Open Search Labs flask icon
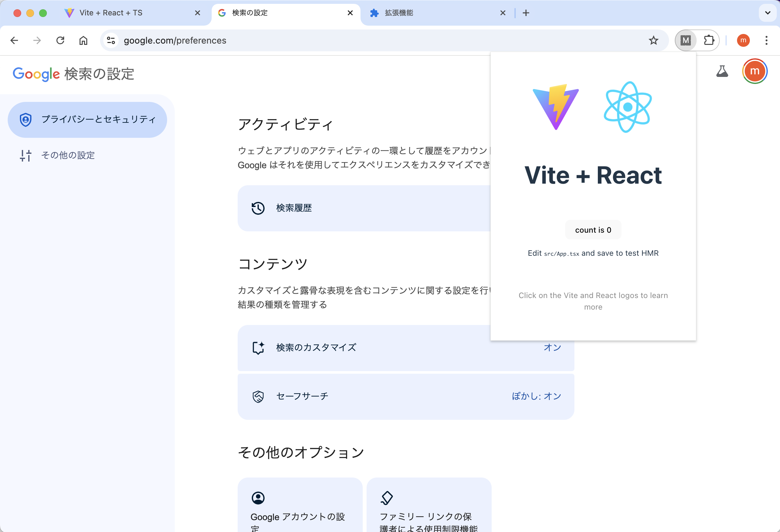Image resolution: width=780 pixels, height=532 pixels. click(x=722, y=71)
